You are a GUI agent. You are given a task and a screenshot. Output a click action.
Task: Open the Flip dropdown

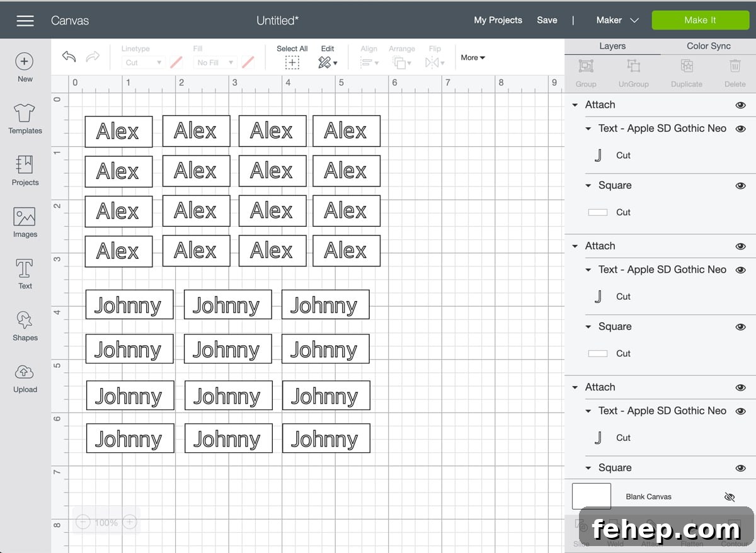coord(435,62)
